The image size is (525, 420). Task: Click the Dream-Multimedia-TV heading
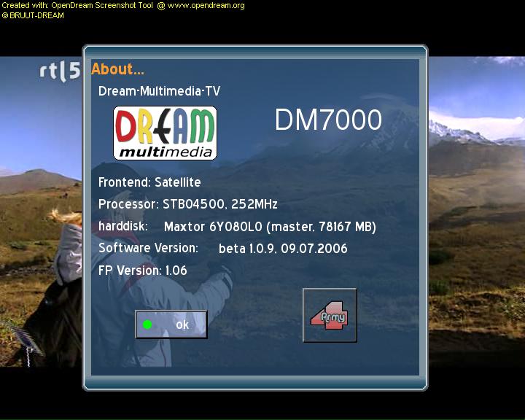tap(160, 91)
